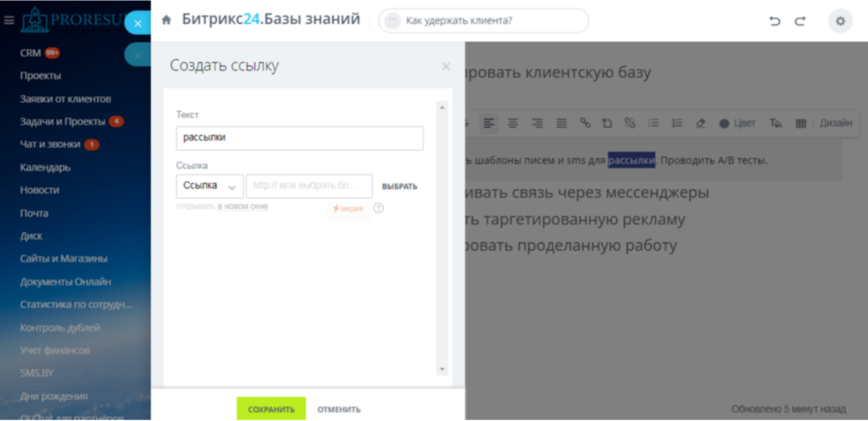
Task: Open Документы Онлайн in sidebar
Action: pos(65,281)
